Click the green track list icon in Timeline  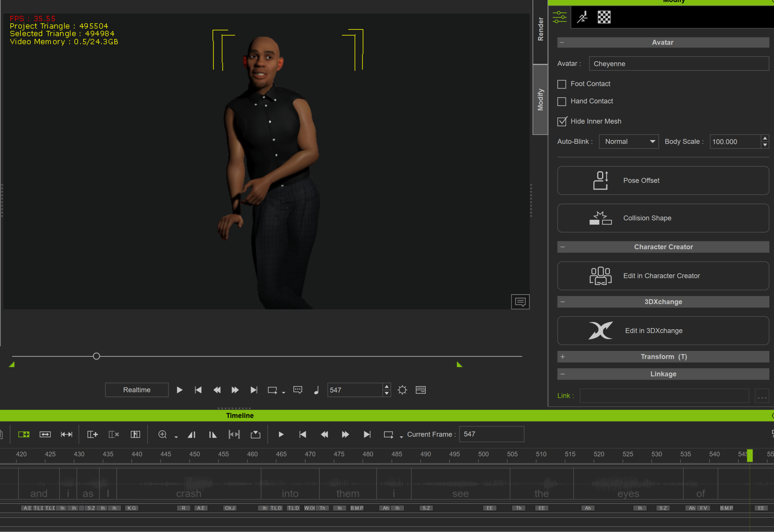coord(24,434)
